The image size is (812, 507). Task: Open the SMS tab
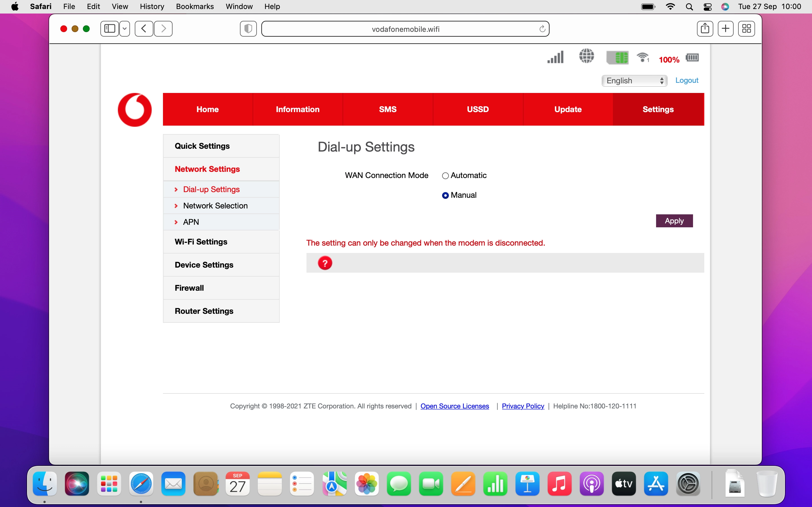coord(388,109)
